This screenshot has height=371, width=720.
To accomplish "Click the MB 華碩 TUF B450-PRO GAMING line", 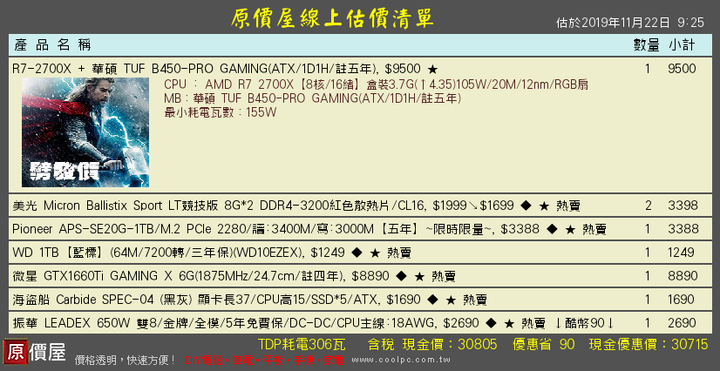I will 312,98.
